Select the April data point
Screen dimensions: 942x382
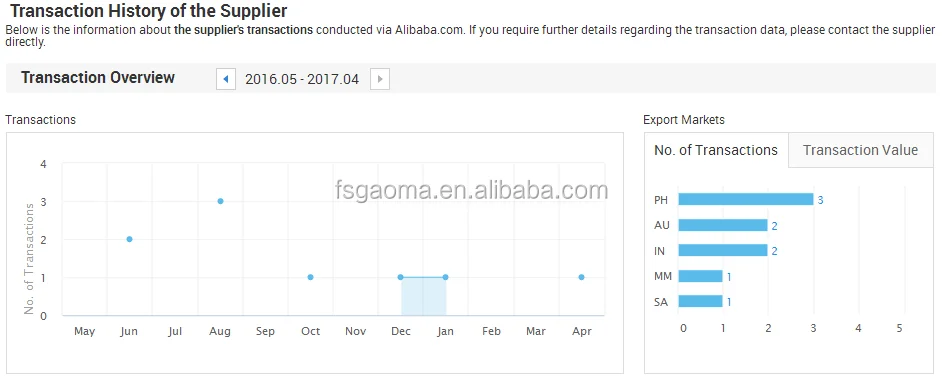coord(581,277)
